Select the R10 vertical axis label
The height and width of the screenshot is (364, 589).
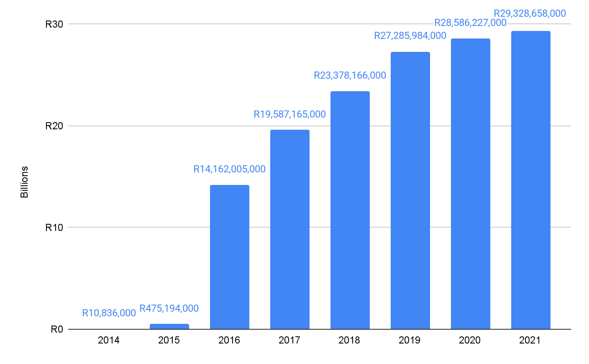click(54, 228)
